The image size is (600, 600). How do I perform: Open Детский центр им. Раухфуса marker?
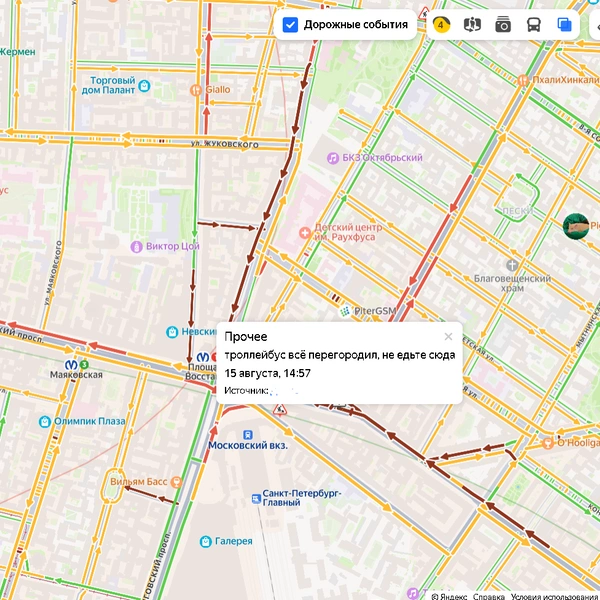pyautogui.click(x=305, y=232)
